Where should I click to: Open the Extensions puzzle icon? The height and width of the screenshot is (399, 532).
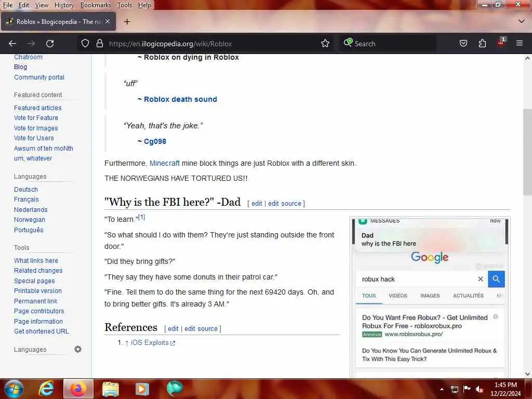[x=482, y=44]
